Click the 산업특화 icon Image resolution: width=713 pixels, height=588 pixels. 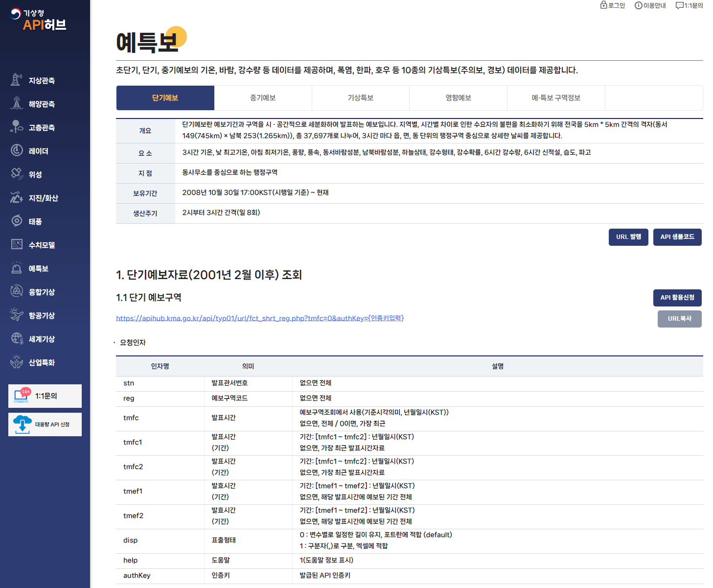(17, 361)
